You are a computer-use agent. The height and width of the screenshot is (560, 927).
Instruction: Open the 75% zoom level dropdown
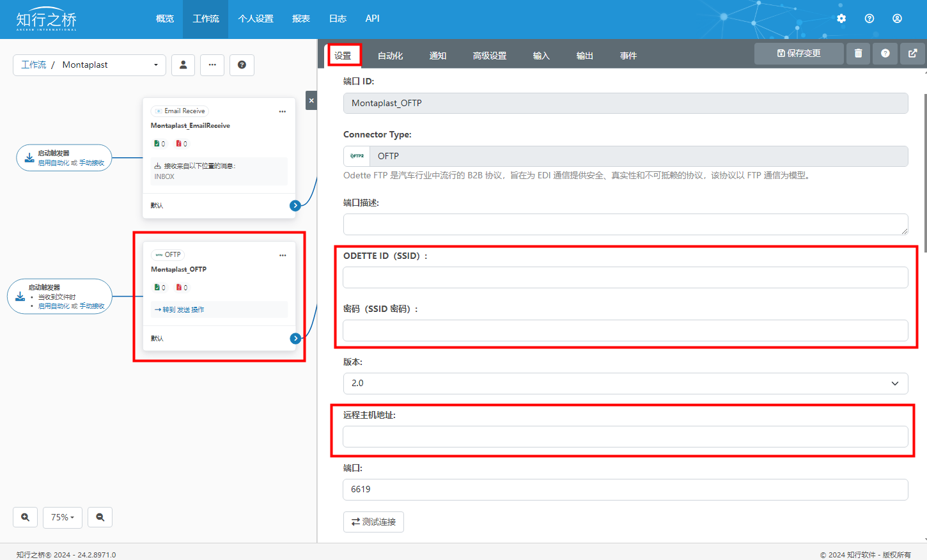coord(63,517)
